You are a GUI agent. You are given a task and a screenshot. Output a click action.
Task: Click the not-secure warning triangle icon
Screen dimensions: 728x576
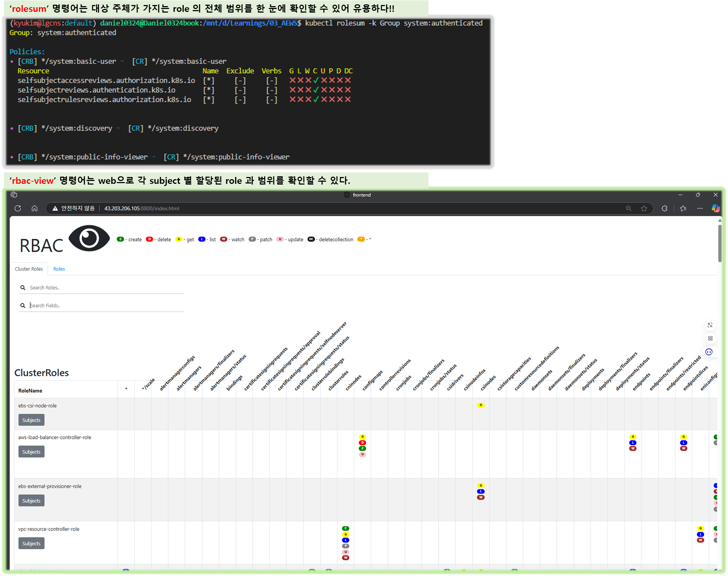point(55,208)
